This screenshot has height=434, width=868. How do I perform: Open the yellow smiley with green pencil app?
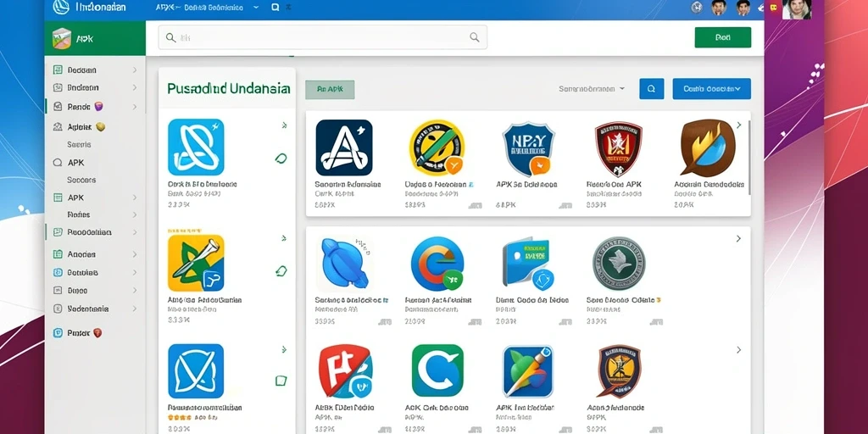coord(437,147)
